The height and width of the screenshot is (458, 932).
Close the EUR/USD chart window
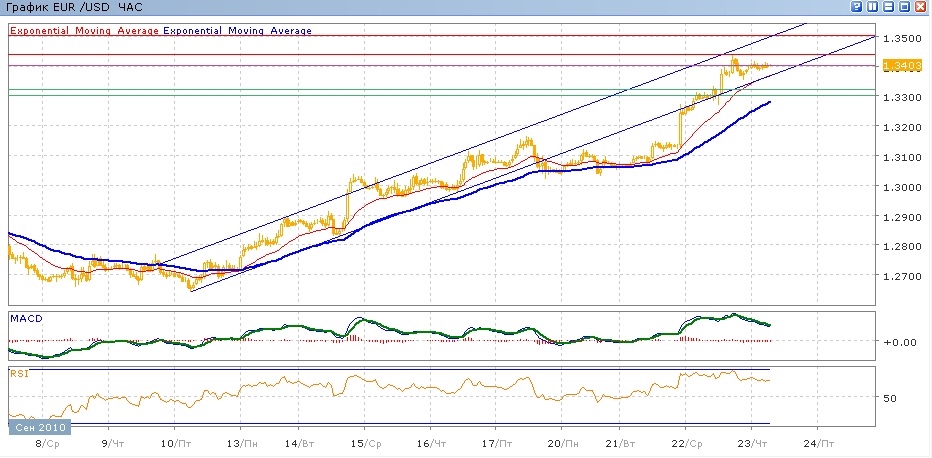click(x=920, y=7)
